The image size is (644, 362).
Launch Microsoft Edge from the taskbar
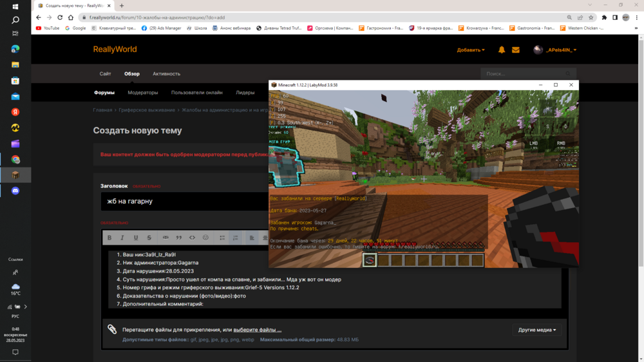click(15, 49)
